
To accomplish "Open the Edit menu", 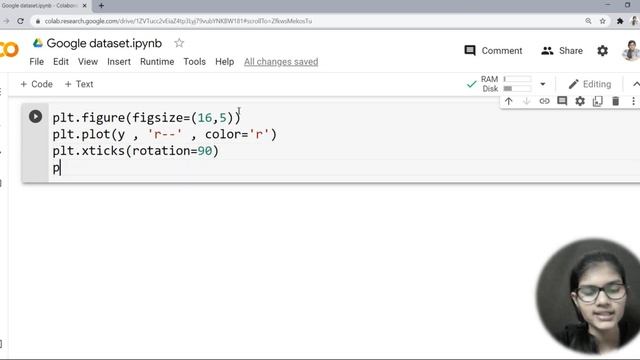I will 61,62.
